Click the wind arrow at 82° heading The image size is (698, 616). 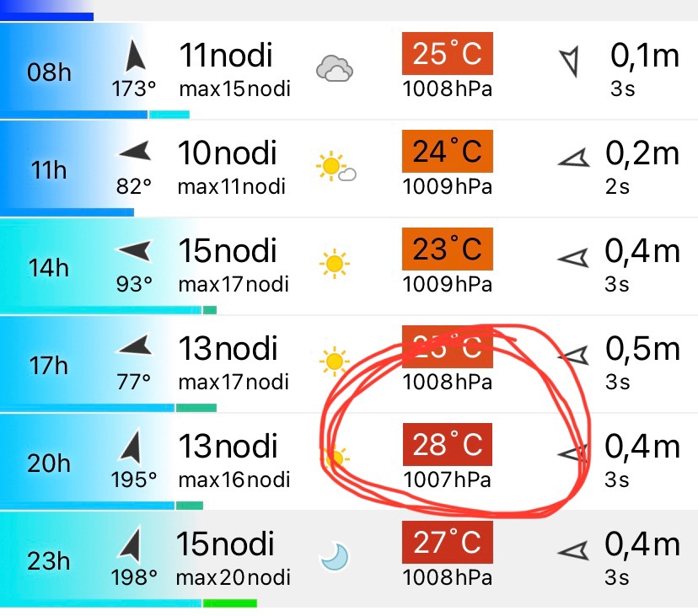(134, 153)
